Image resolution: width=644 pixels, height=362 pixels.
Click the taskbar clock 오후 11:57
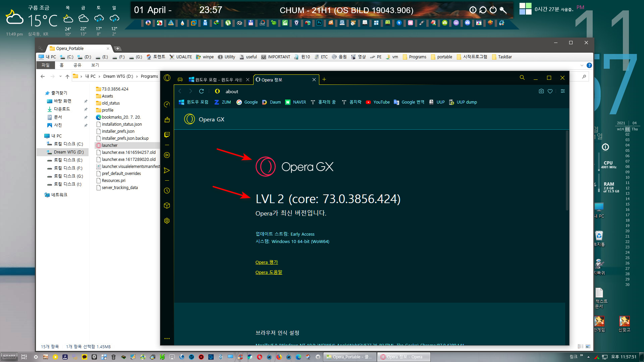[624, 357]
